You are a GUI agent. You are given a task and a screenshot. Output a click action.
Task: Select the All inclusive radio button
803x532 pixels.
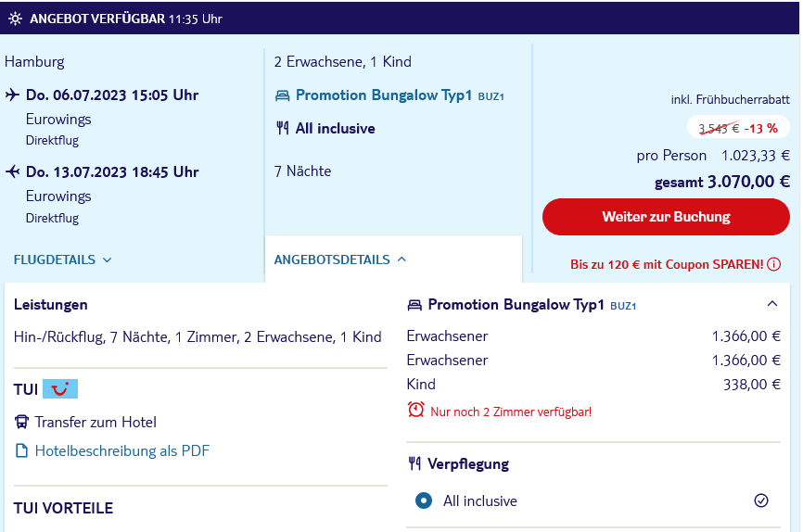pos(424,500)
